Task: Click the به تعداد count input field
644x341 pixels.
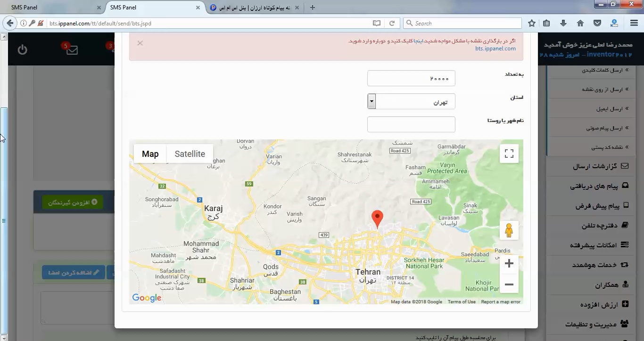Action: [x=411, y=78]
